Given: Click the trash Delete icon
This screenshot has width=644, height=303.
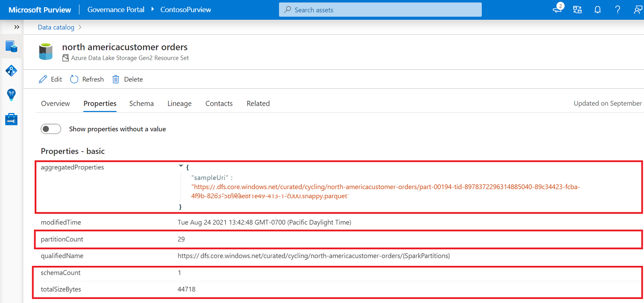Looking at the screenshot, I should pos(116,79).
